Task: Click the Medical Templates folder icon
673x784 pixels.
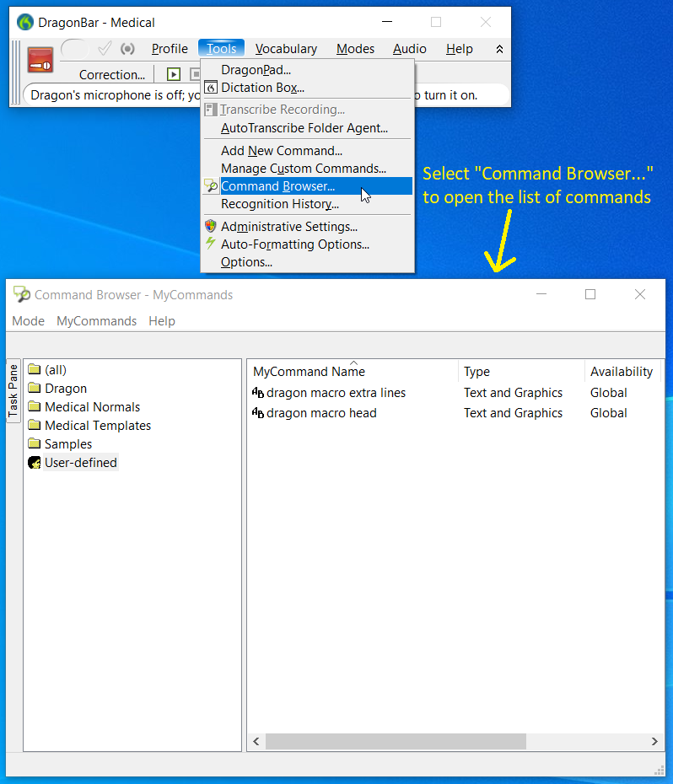Action: pos(35,425)
